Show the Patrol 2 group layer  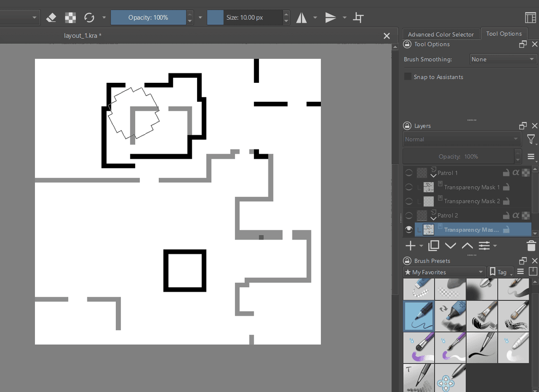click(x=409, y=215)
